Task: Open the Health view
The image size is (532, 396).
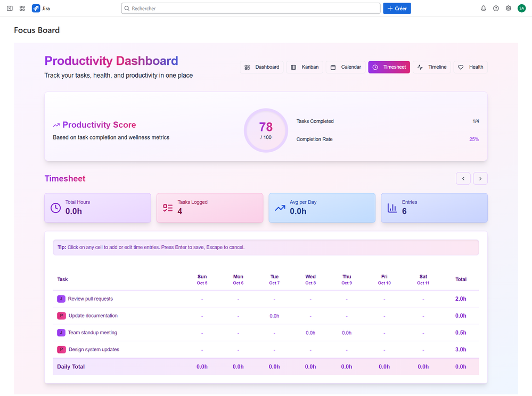Action: pyautogui.click(x=471, y=67)
